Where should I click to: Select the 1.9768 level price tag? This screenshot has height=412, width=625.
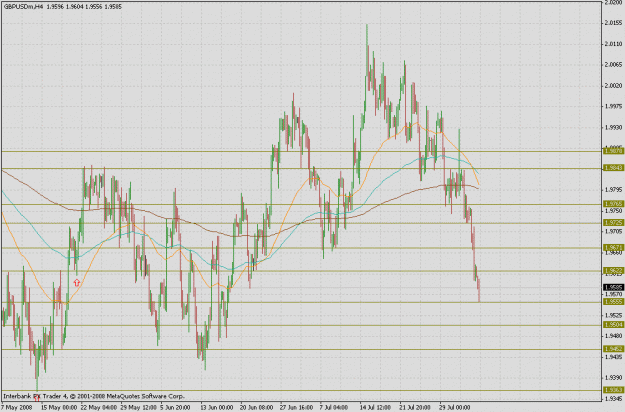click(614, 204)
